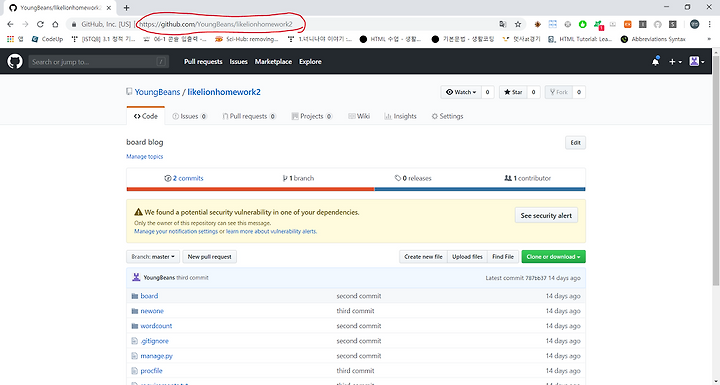Image resolution: width=720 pixels, height=385 pixels.
Task: Open Sci-Hub bookmark
Action: tap(247, 39)
